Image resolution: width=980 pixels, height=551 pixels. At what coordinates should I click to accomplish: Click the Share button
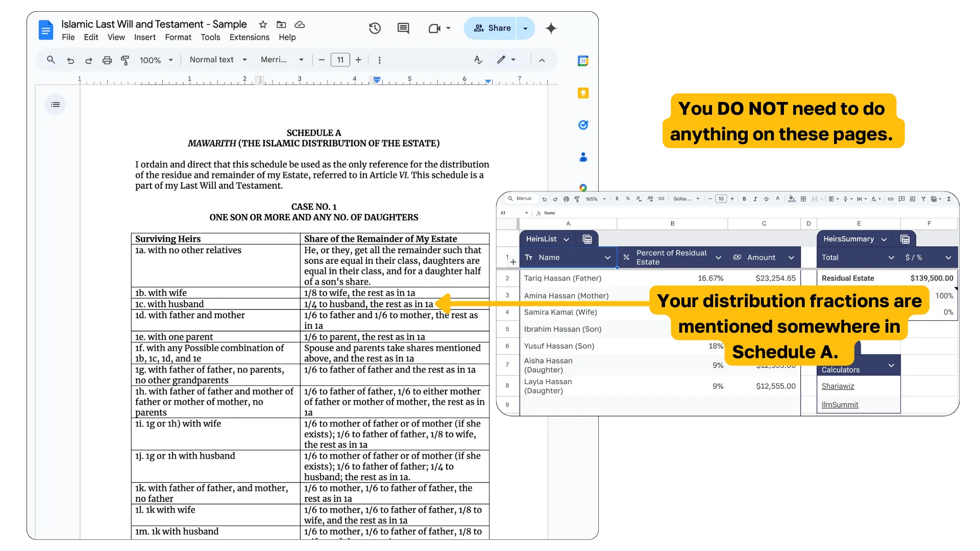[492, 28]
